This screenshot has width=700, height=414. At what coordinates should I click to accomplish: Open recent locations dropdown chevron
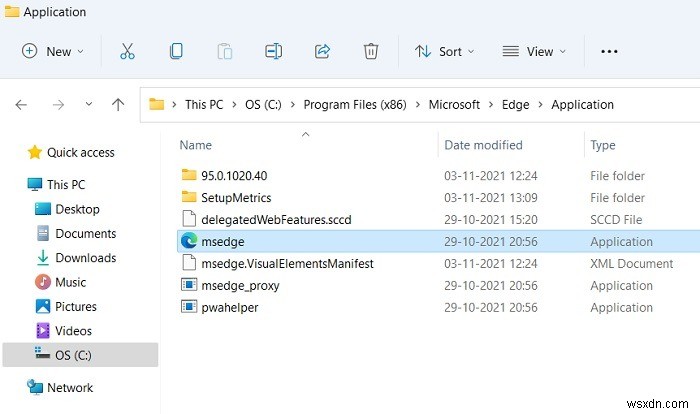89,104
